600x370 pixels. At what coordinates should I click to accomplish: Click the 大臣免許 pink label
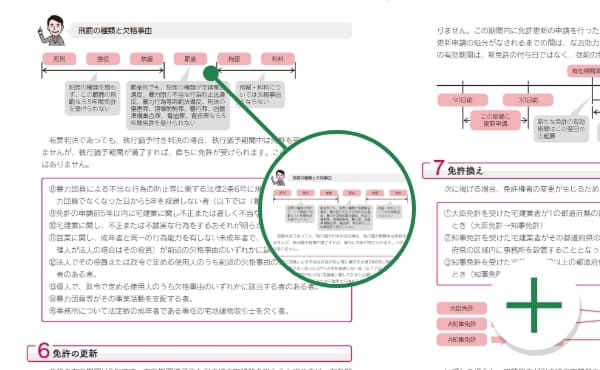pyautogui.click(x=462, y=308)
